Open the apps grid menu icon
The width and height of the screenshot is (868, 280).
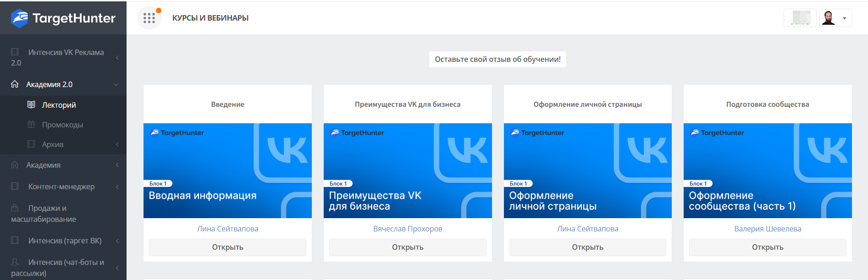(x=149, y=18)
